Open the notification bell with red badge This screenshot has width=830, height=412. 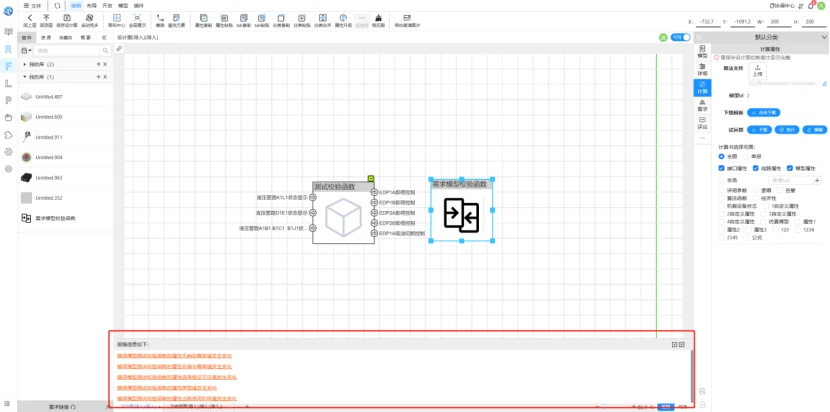tap(811, 5)
